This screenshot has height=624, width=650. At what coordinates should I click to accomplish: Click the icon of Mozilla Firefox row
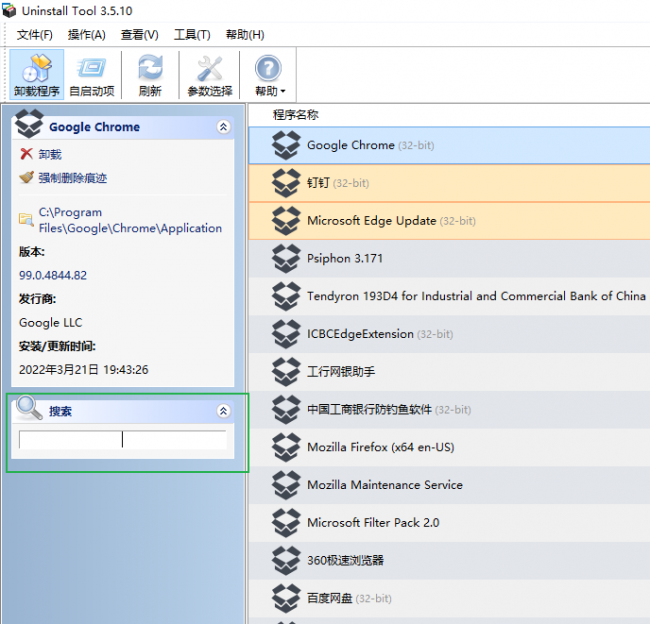point(286,447)
